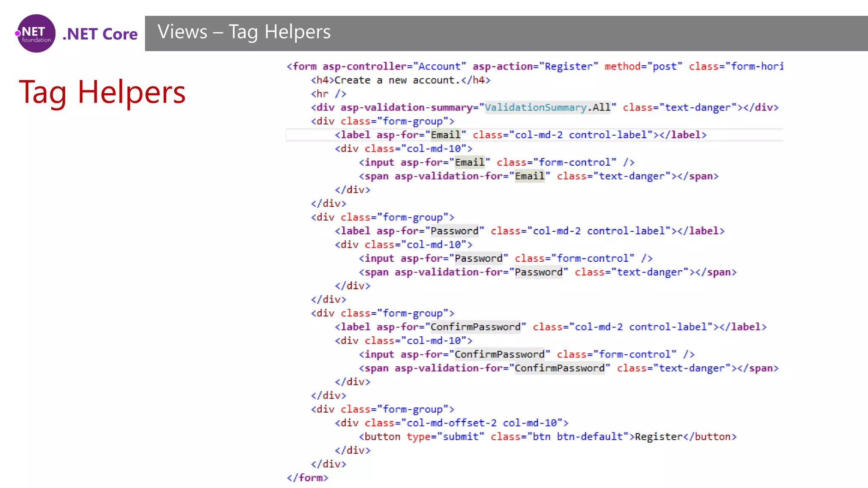This screenshot has width=868, height=488.
Task: Click the span asp-validation-for="Password" line
Action: coord(548,272)
